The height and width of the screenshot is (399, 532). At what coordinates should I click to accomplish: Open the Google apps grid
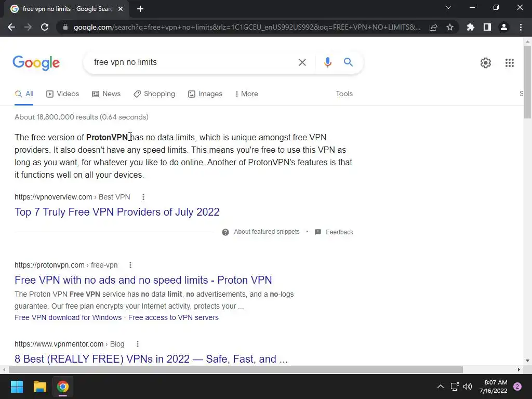509,63
